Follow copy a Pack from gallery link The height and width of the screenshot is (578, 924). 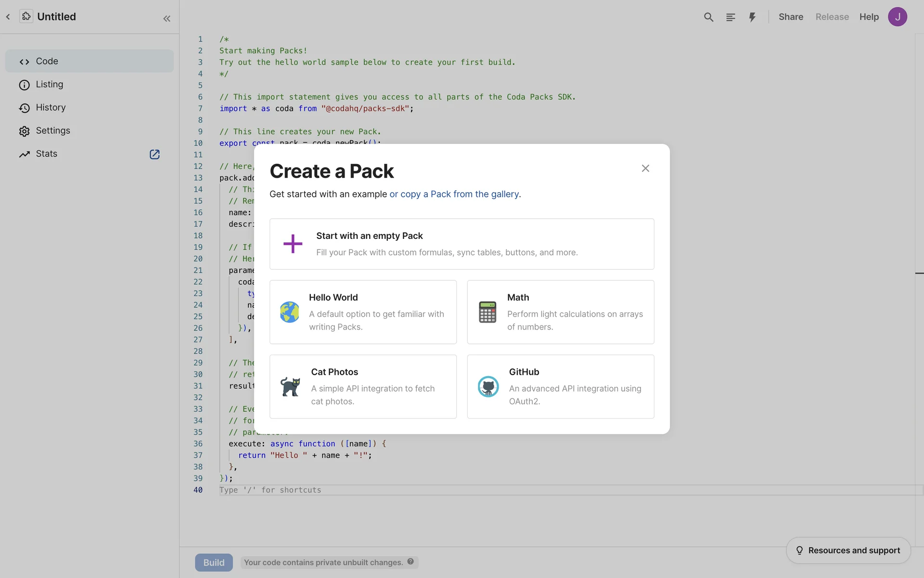pos(454,194)
